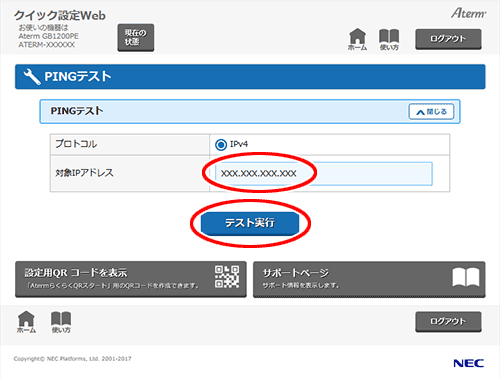The width and height of the screenshot is (500, 379).
Task: Show the setup QR code
Action: (131, 279)
